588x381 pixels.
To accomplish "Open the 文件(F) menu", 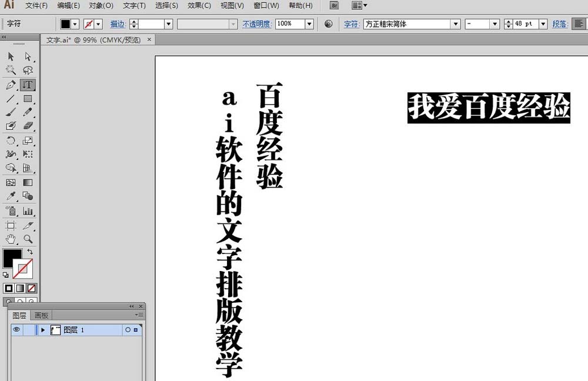I will coord(36,6).
